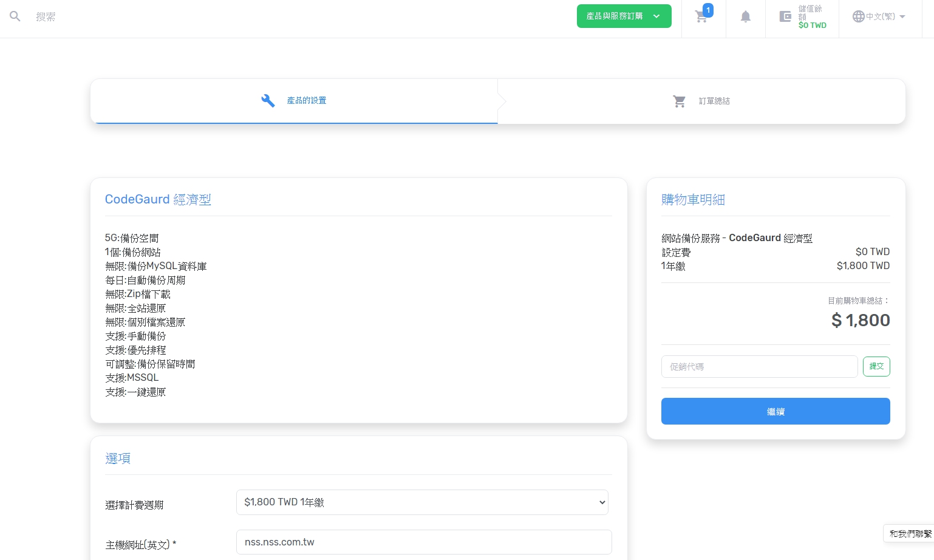
Task: Click the blue 繼續 continue button
Action: 775,411
